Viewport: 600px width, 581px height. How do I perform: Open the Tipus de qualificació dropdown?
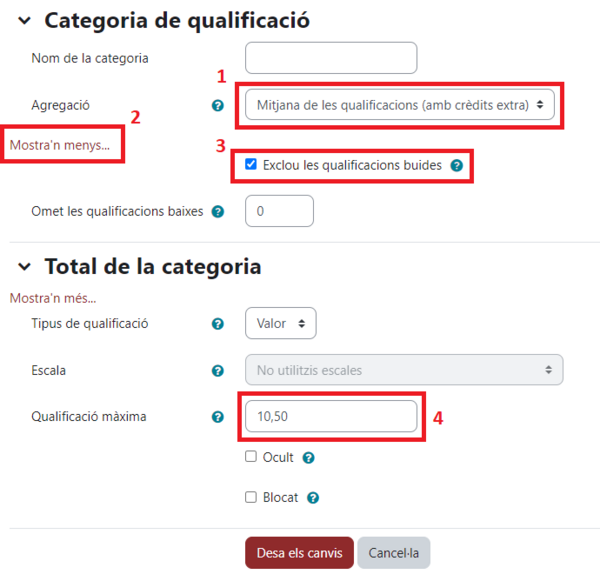click(x=281, y=323)
